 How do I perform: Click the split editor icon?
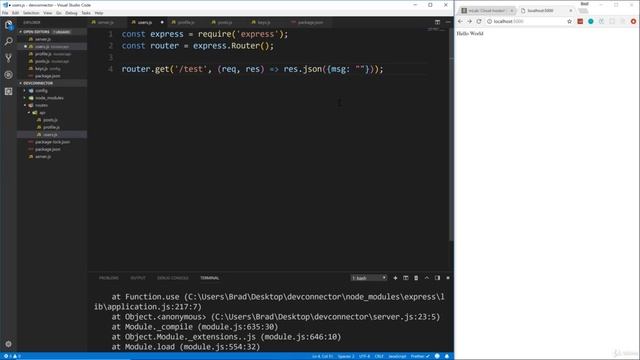[x=437, y=22]
